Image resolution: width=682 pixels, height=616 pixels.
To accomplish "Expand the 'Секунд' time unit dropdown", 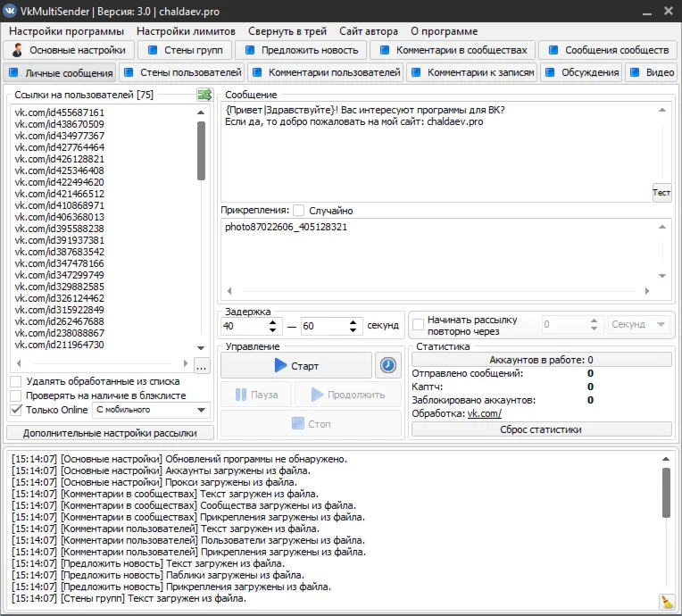I will (x=640, y=325).
